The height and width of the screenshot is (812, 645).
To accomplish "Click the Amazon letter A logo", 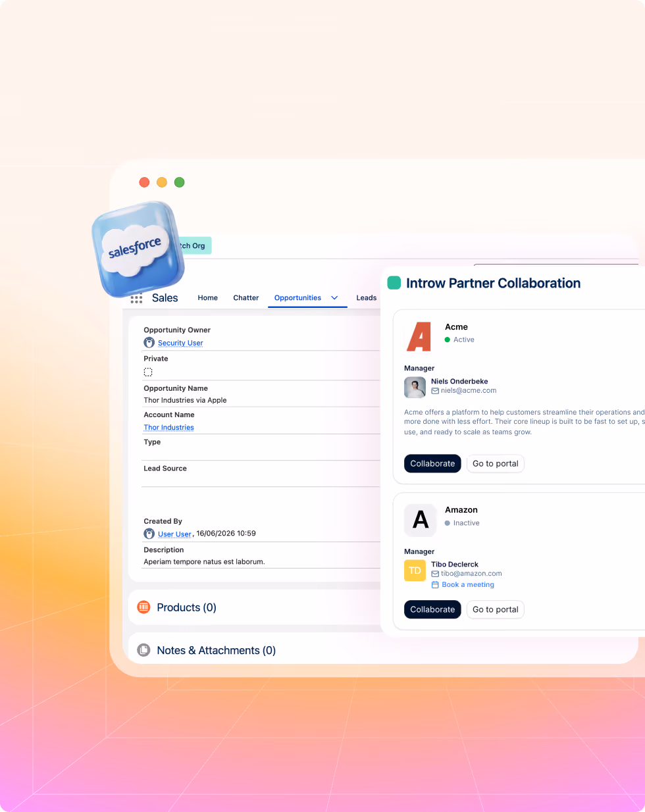I will pos(421,520).
